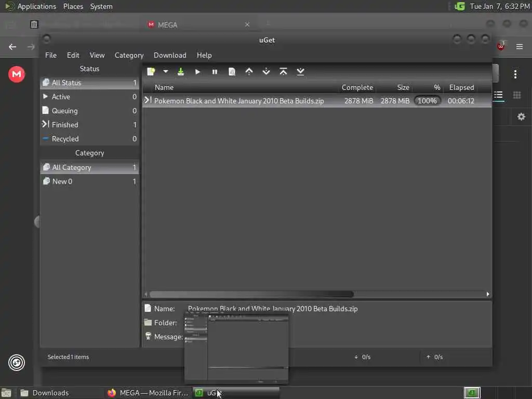Select the Pokemon Black and White zip row
This screenshot has width=532, height=399.
(317, 101)
